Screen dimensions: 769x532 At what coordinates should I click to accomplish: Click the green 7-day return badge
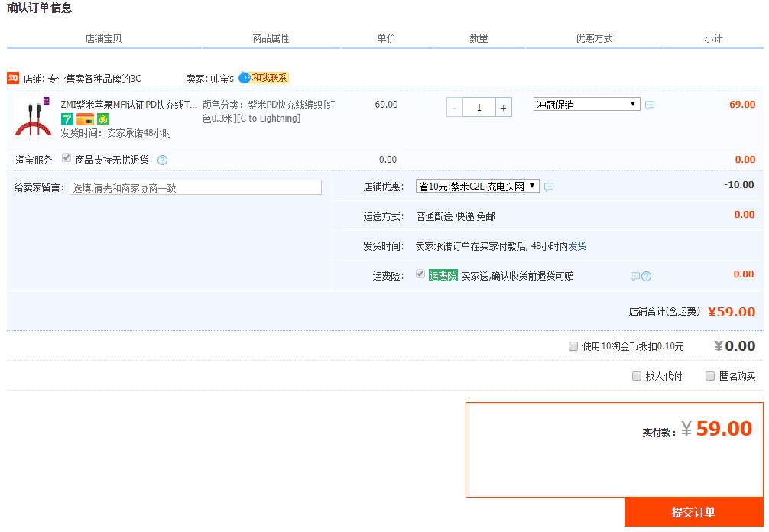click(x=67, y=119)
